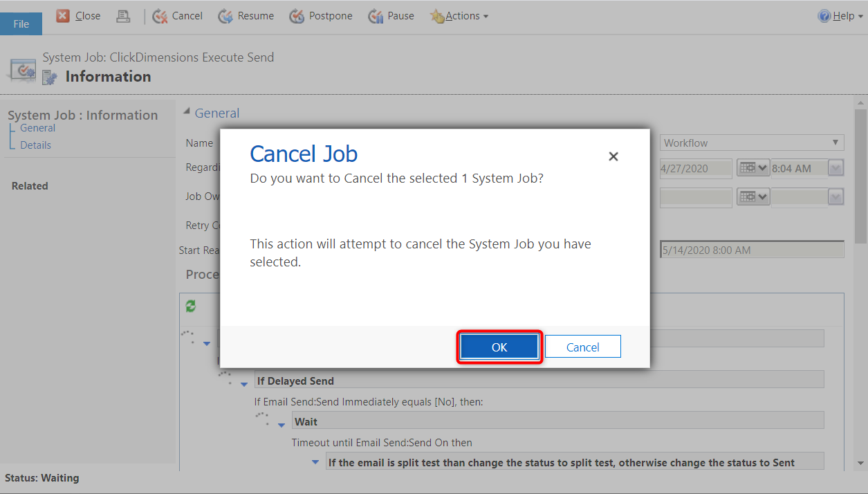The image size is (868, 494).
Task: Close the Cancel Job dialog with its X
Action: tap(613, 156)
